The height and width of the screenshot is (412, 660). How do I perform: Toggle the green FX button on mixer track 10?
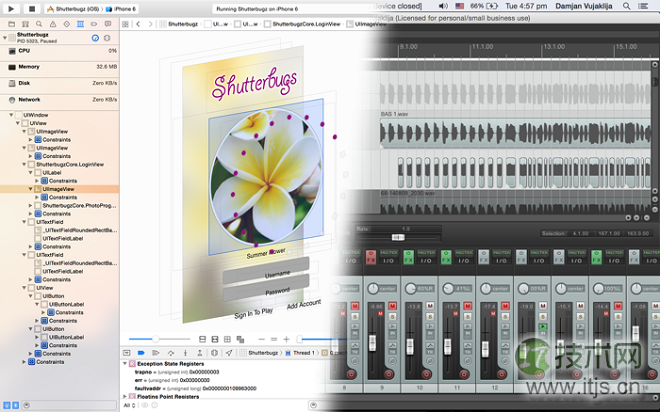pos(408,257)
